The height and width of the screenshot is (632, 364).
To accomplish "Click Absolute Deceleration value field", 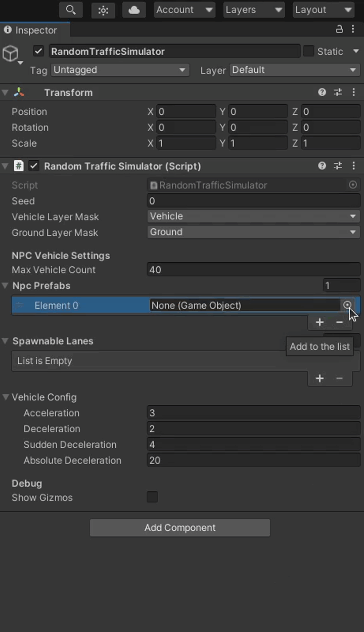I will pos(254,460).
